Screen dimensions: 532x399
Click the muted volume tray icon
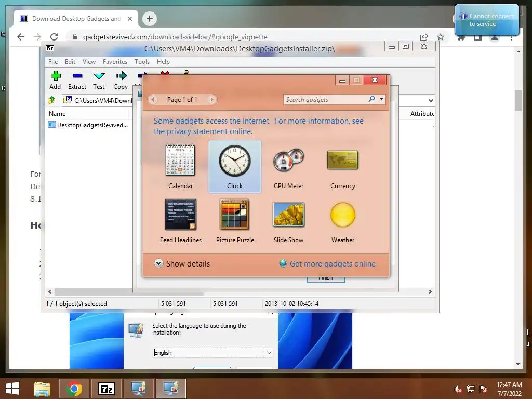(x=458, y=389)
